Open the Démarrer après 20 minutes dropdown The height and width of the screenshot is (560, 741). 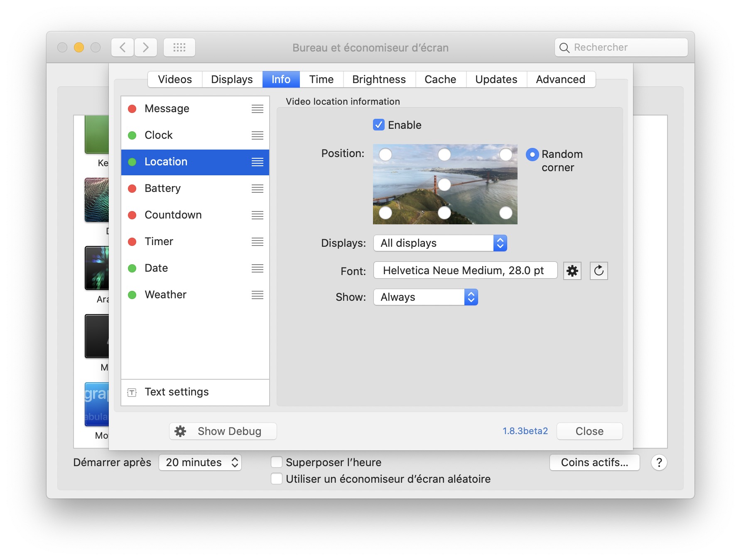point(200,462)
